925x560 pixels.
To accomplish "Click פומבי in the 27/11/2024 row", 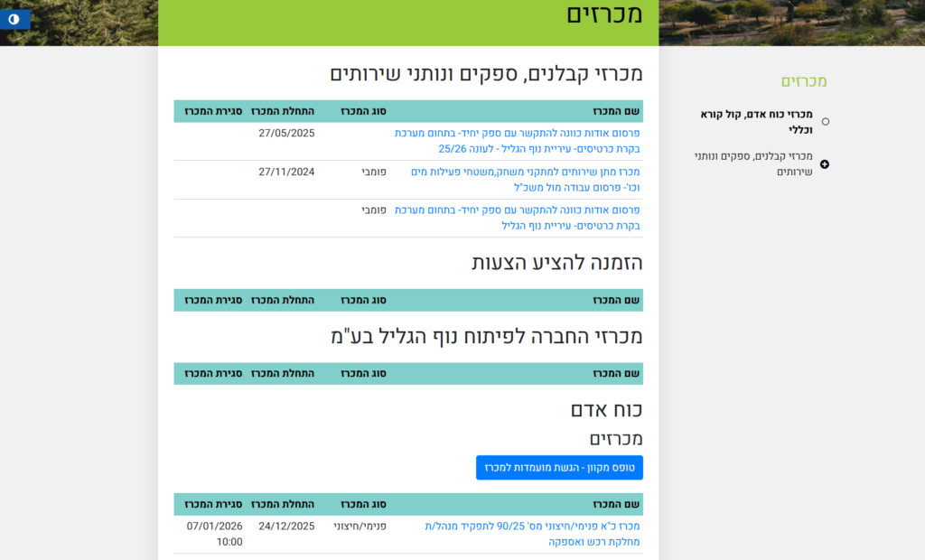I will click(374, 172).
